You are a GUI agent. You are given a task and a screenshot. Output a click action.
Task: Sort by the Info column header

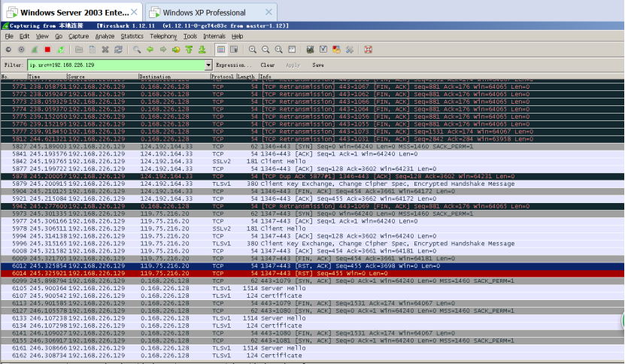tap(441, 76)
